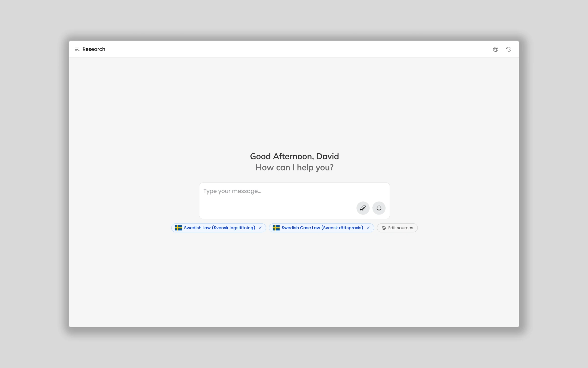The height and width of the screenshot is (368, 588).
Task: Start voice input with the microphone icon
Action: pyautogui.click(x=379, y=208)
